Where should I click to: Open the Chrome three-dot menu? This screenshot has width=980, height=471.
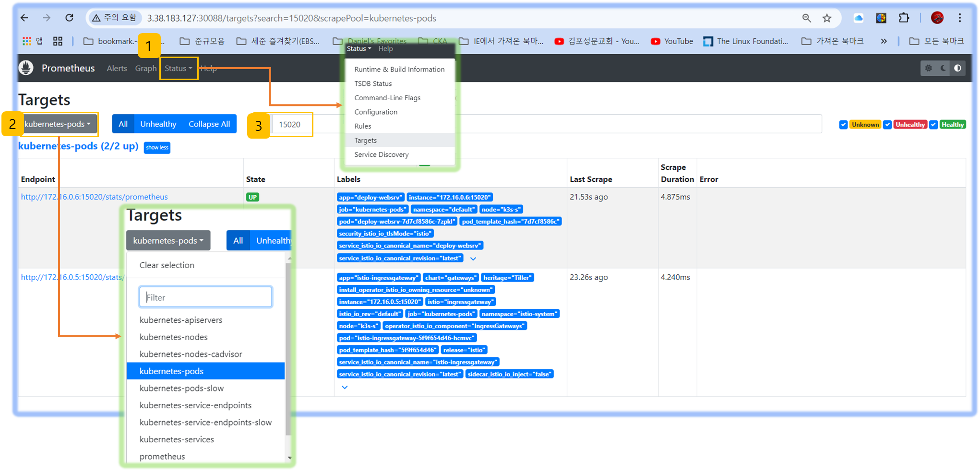(x=959, y=18)
